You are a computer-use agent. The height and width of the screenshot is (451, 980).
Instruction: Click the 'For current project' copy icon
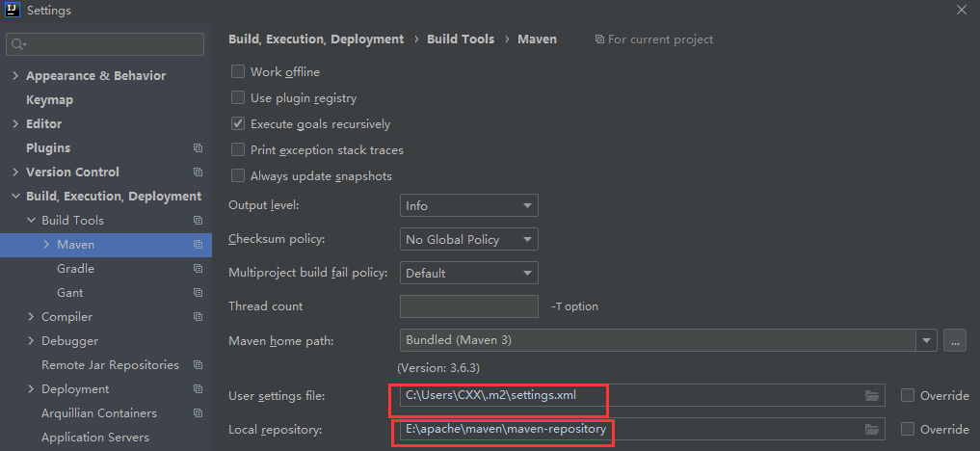[600, 40]
